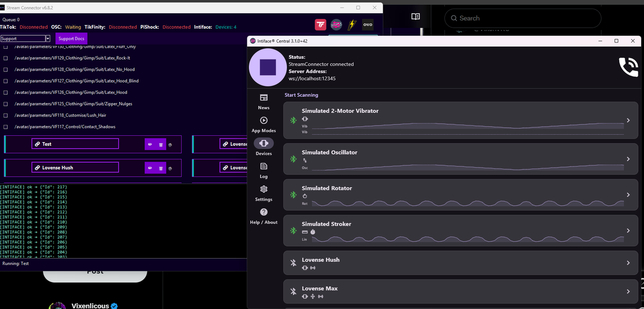The height and width of the screenshot is (309, 644).
Task: Open the Support dropdown in Stream Connector
Action: (x=25, y=39)
